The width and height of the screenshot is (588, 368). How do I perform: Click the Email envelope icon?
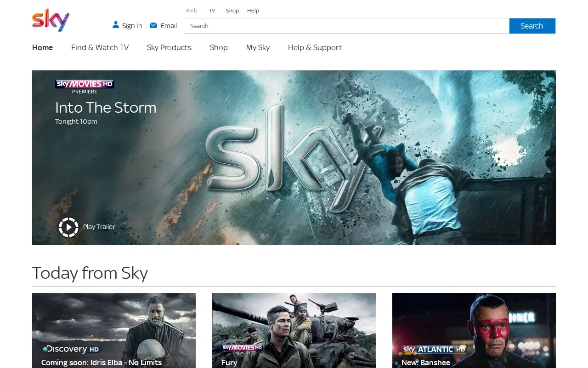point(153,25)
